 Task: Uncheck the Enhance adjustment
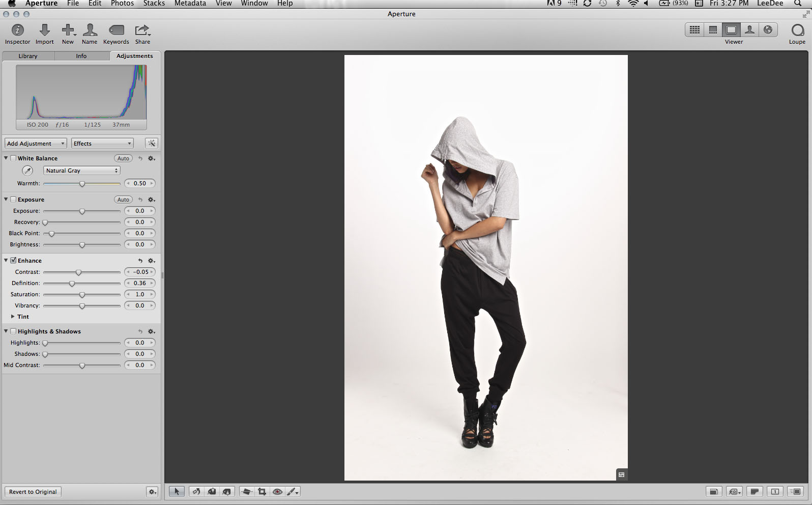(x=14, y=261)
